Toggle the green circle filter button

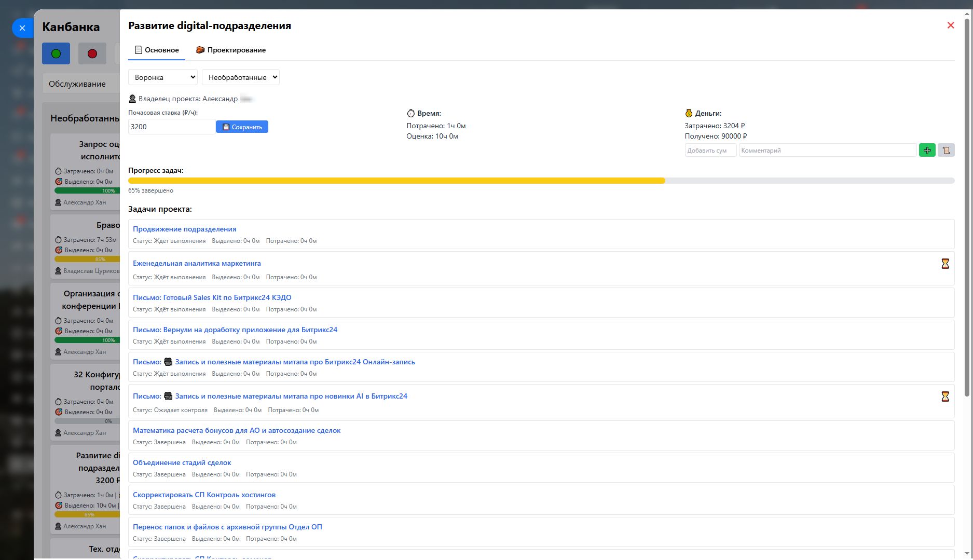coord(56,53)
